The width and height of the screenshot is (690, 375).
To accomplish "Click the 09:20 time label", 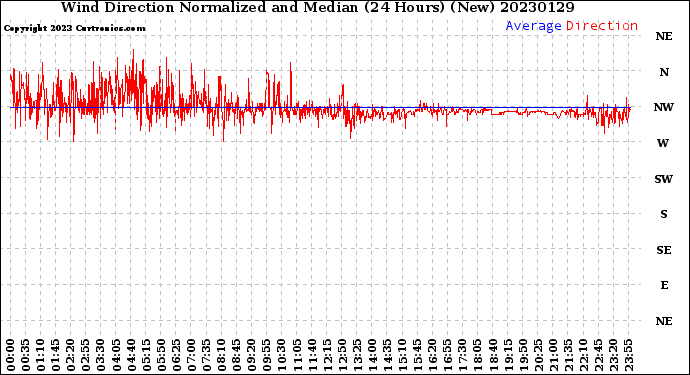I will [x=252, y=355].
